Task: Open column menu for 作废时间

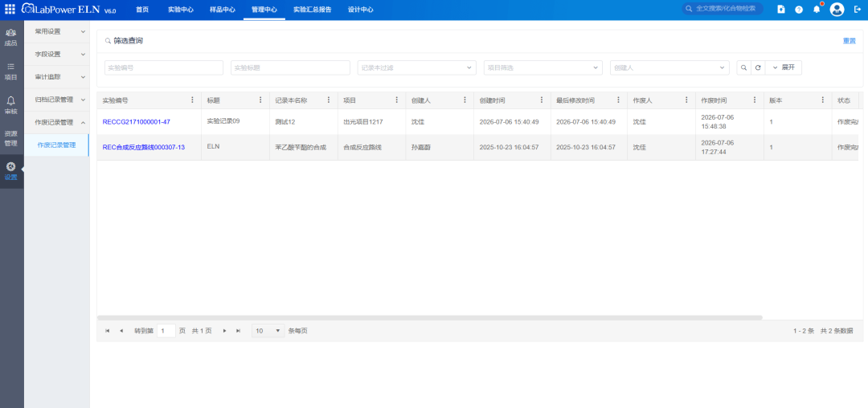Action: (755, 100)
